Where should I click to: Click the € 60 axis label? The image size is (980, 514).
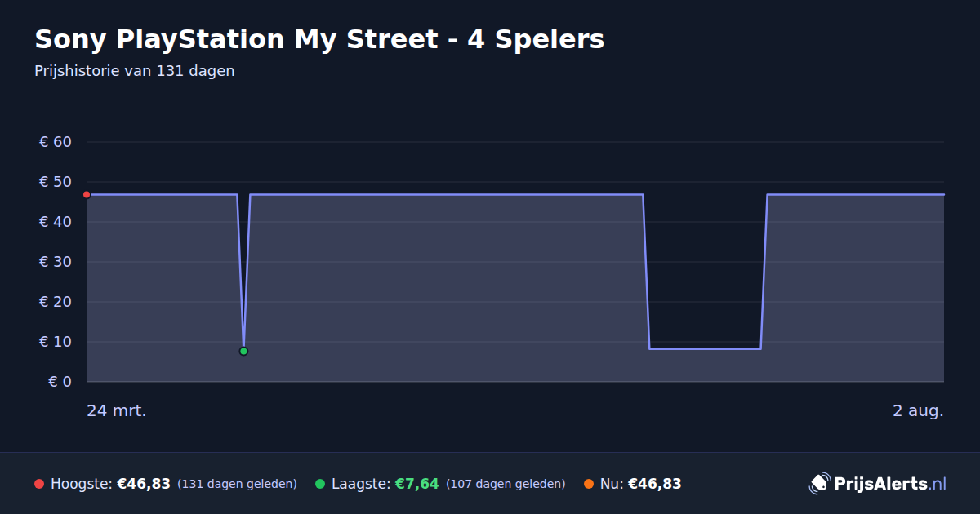point(56,142)
